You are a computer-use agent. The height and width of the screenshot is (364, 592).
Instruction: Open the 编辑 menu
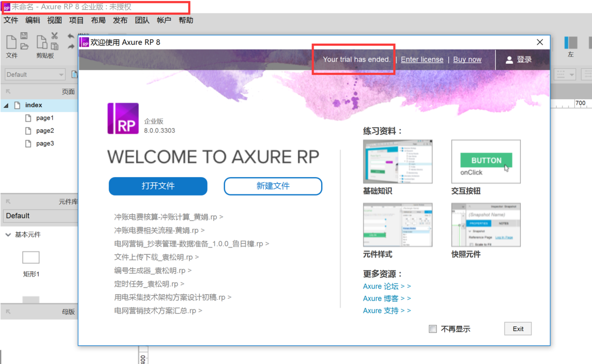(x=33, y=20)
